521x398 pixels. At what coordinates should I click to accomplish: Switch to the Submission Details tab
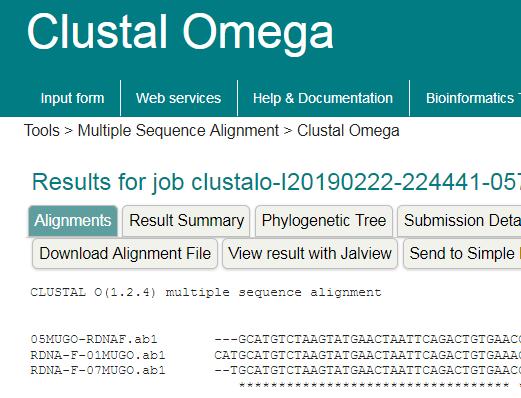459,221
